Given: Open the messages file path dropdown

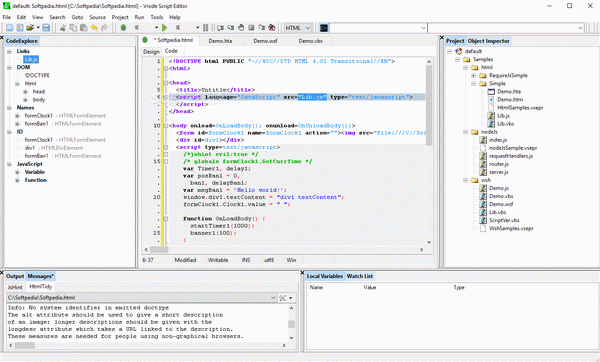Looking at the screenshot, I should (x=273, y=298).
